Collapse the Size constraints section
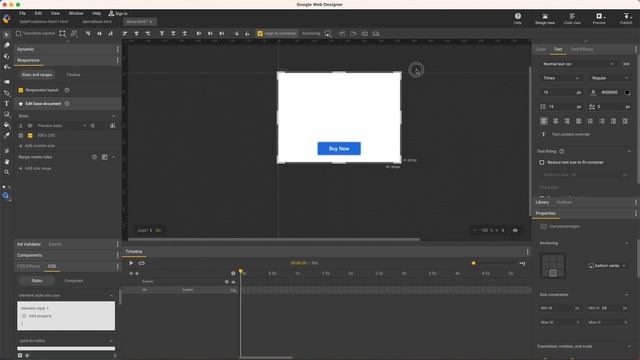Image resolution: width=640 pixels, height=360 pixels. point(627,295)
